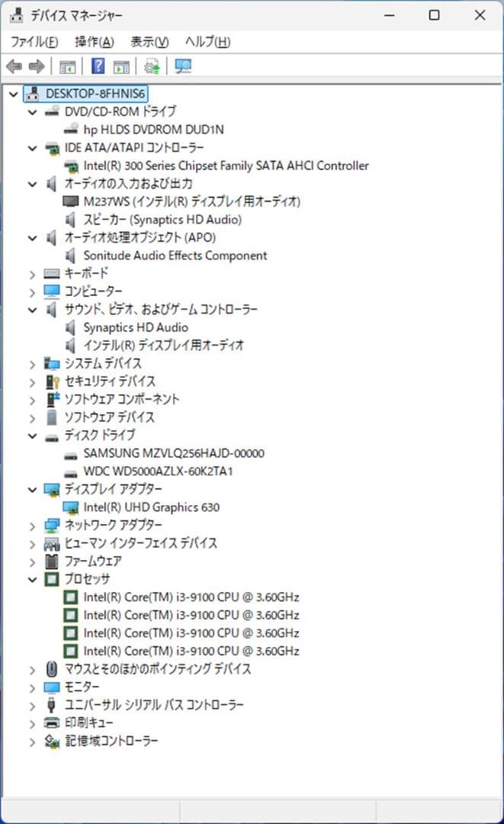Click the Back arrow toolbar icon
504x824 pixels.
coord(14,66)
